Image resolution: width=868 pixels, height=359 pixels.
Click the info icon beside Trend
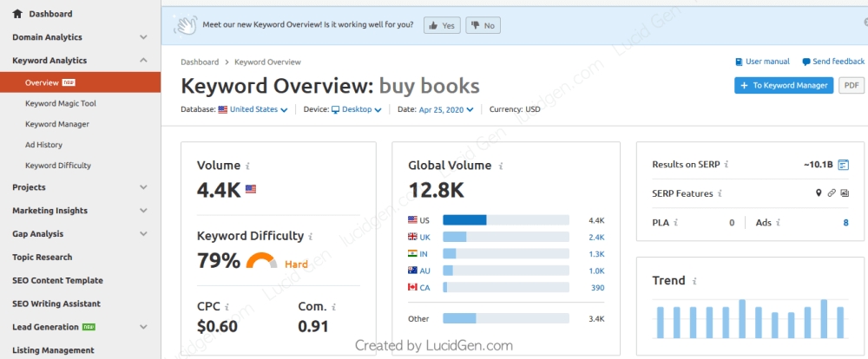[694, 281]
